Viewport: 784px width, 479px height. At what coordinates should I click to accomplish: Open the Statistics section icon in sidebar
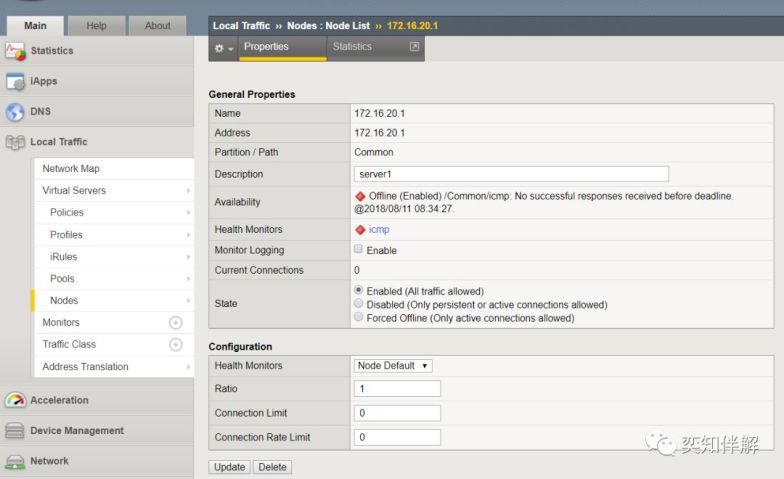pos(15,51)
